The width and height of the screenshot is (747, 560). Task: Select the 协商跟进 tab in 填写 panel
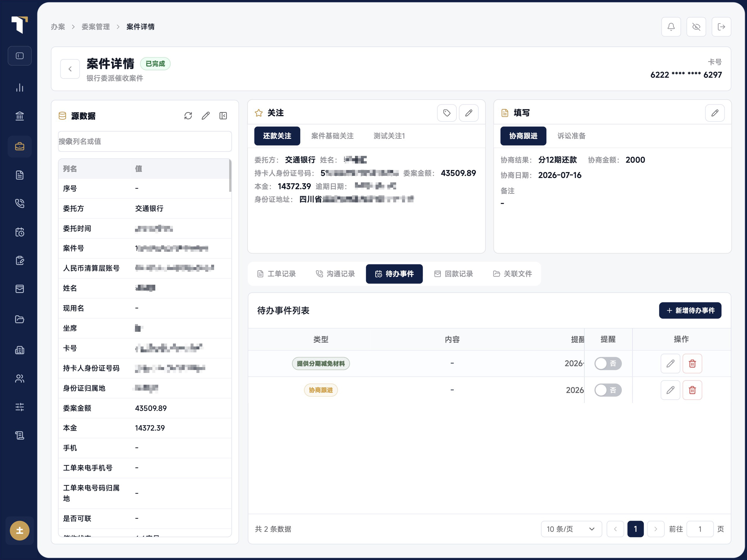(523, 136)
